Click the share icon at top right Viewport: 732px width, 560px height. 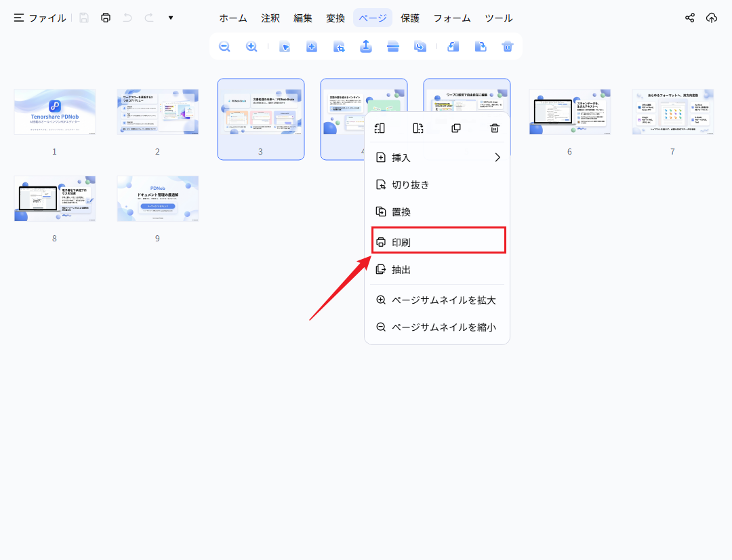pos(689,18)
